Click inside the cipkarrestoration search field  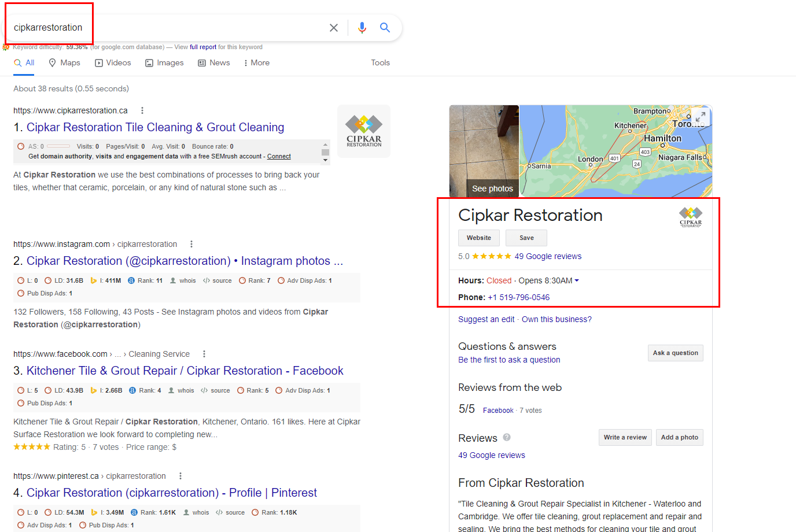pyautogui.click(x=168, y=28)
